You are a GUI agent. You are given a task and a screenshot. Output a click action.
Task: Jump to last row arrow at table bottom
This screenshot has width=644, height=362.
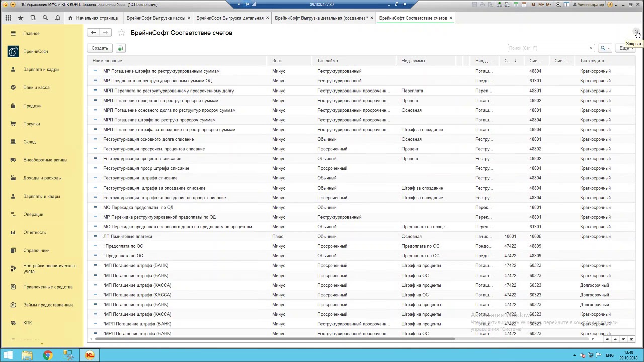pos(631,339)
